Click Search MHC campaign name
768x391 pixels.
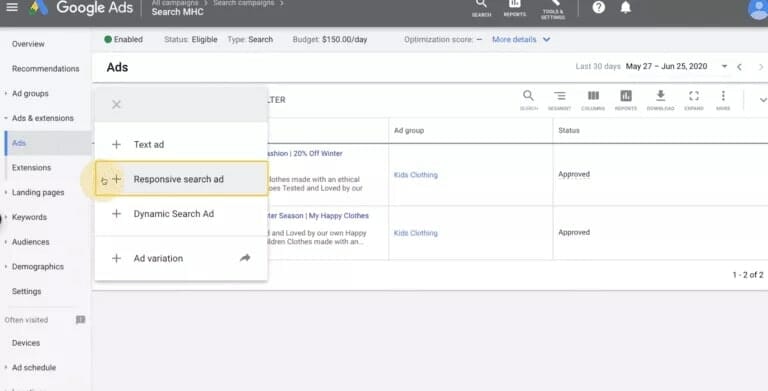(177, 12)
